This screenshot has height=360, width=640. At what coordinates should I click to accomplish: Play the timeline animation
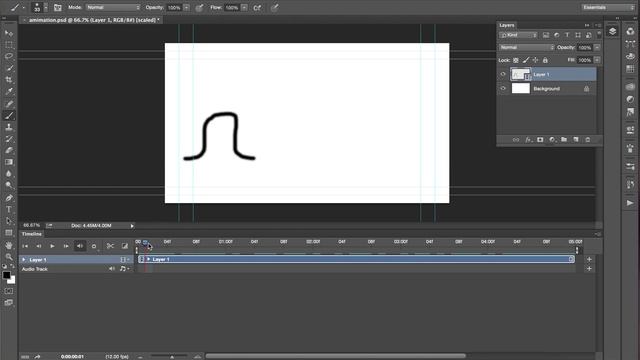(52, 246)
